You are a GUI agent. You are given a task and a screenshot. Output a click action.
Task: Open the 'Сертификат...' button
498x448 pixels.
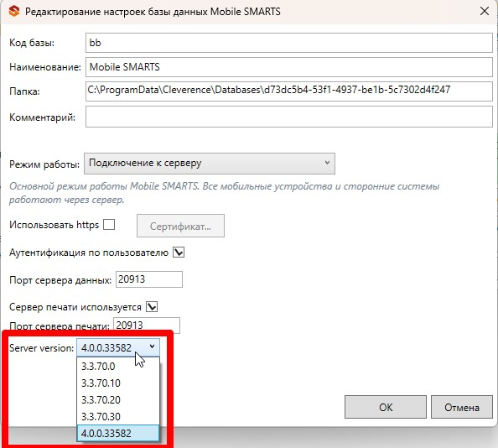click(x=180, y=226)
